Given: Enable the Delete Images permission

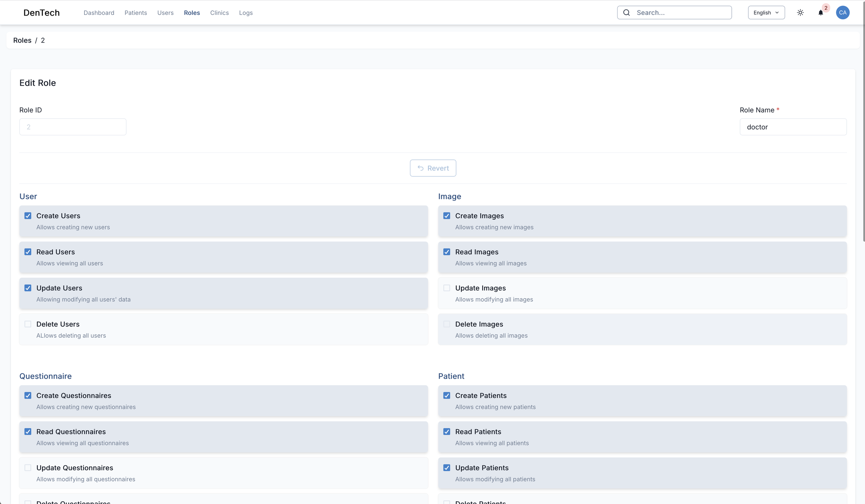Looking at the screenshot, I should [447, 324].
